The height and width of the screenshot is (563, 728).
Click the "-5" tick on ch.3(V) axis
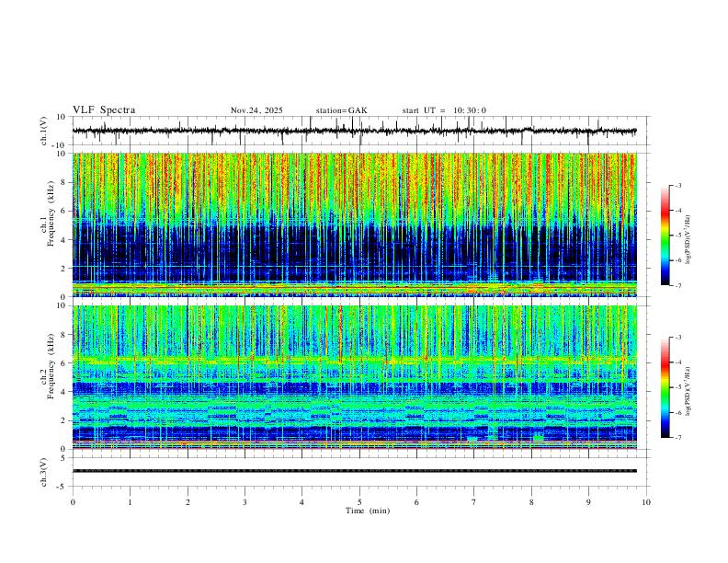click(62, 487)
